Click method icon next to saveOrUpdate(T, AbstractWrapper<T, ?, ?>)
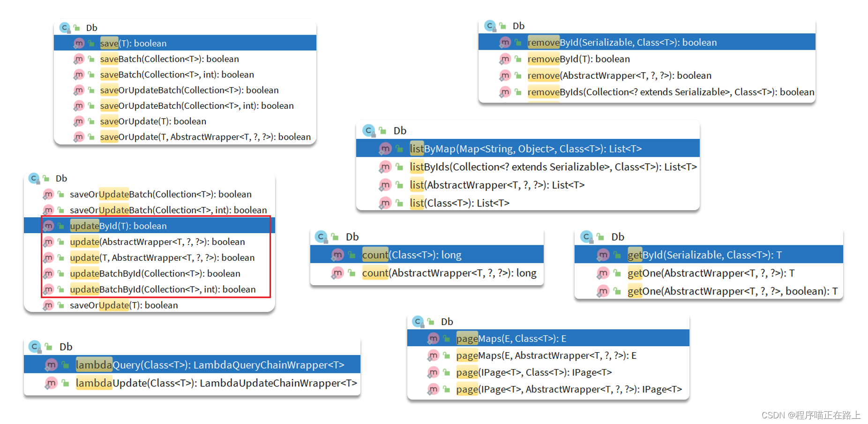The width and height of the screenshot is (868, 424). point(79,137)
